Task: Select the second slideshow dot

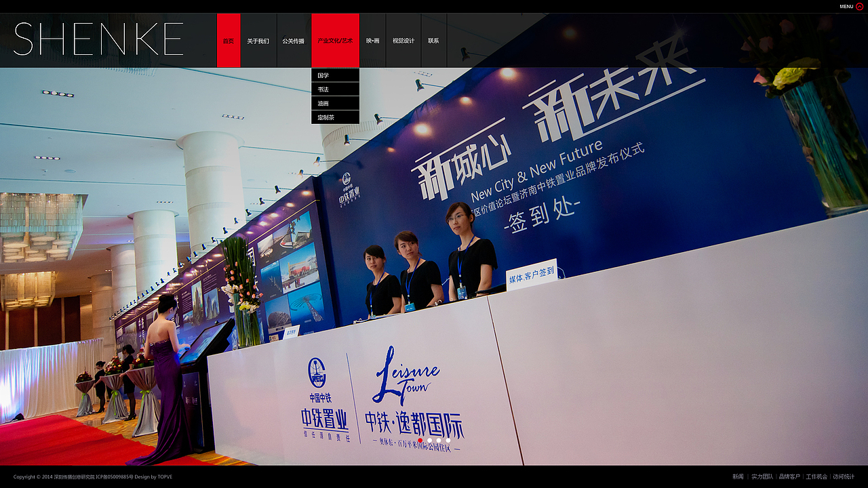Action: point(430,441)
